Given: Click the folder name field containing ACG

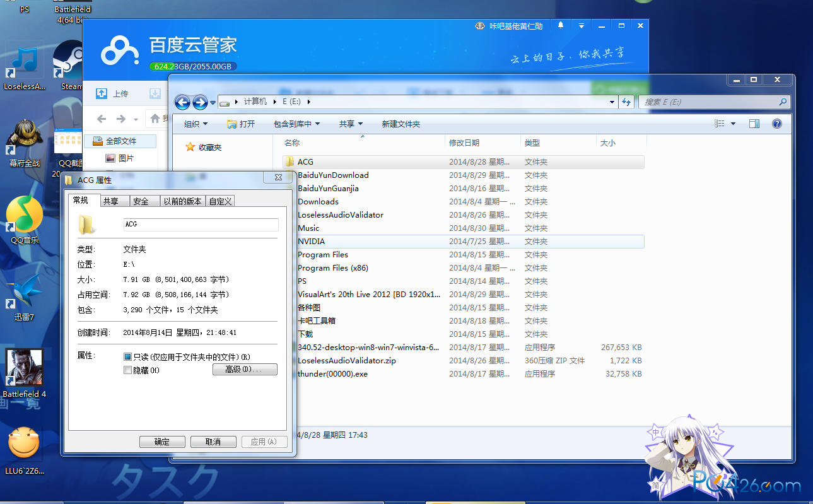Looking at the screenshot, I should (x=201, y=225).
